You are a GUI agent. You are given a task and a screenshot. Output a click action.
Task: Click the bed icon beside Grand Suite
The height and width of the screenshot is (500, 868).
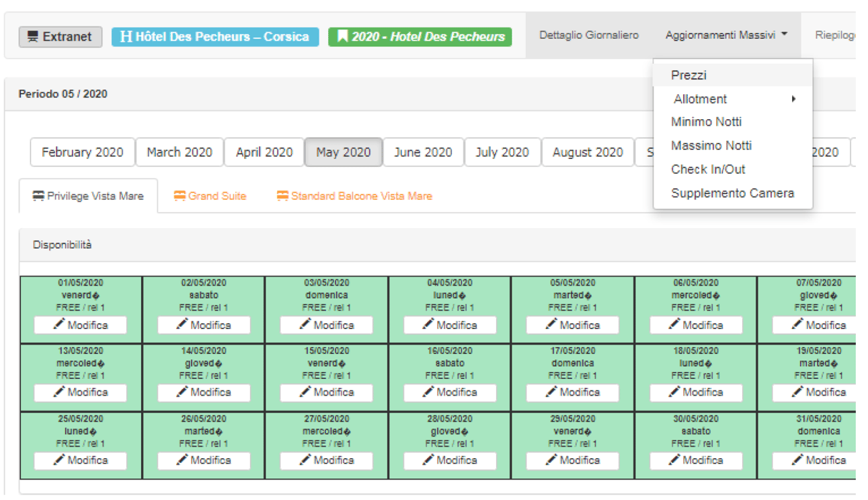click(x=180, y=196)
